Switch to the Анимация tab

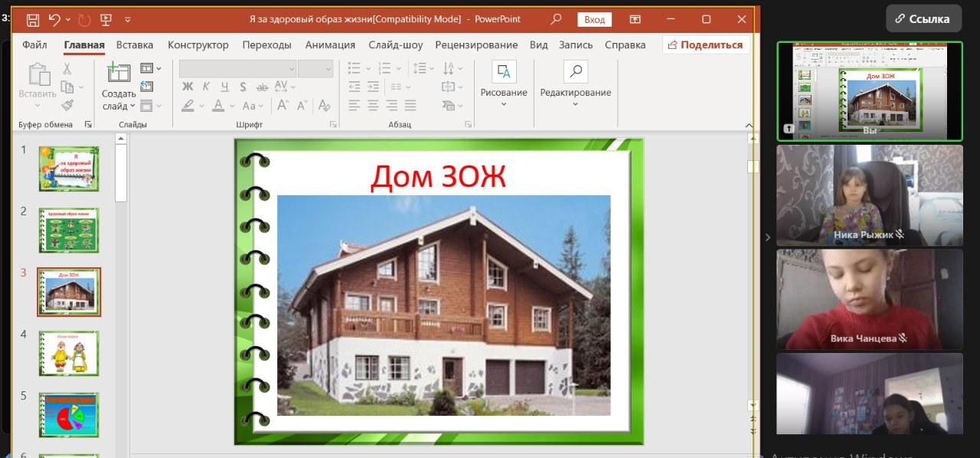330,44
